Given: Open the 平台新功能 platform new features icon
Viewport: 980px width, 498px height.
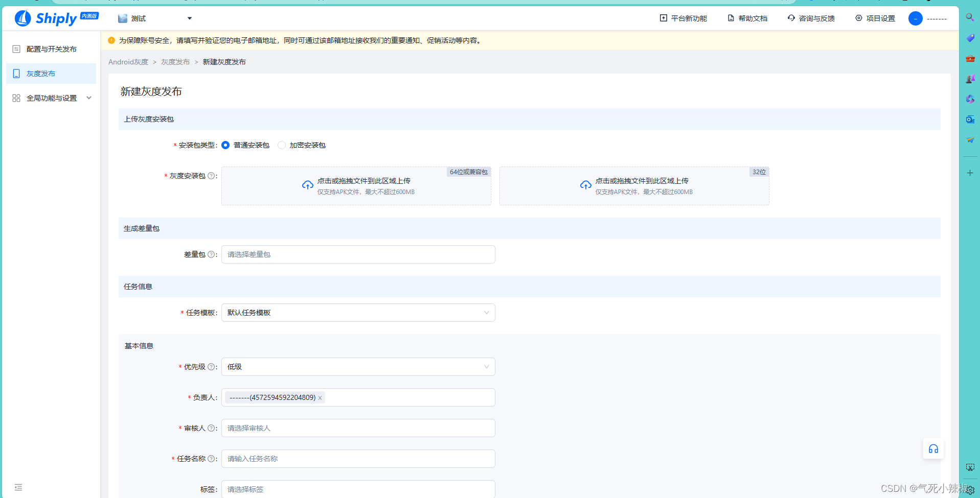Looking at the screenshot, I should pyautogui.click(x=683, y=18).
